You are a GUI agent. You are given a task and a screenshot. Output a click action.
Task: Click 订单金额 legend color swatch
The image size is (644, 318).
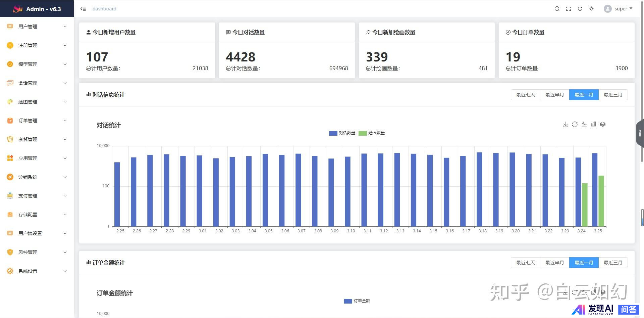348,301
